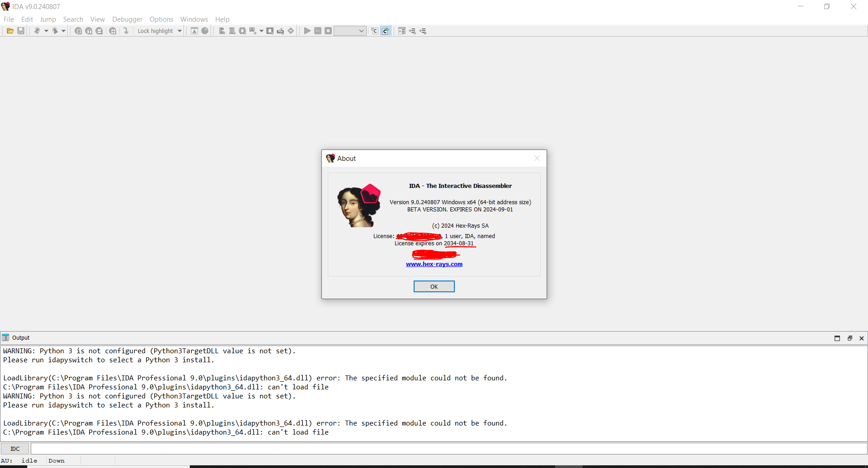Click the first 'WARNING: Python 3' output line
Viewport: 868px width, 468px height.
(x=149, y=351)
